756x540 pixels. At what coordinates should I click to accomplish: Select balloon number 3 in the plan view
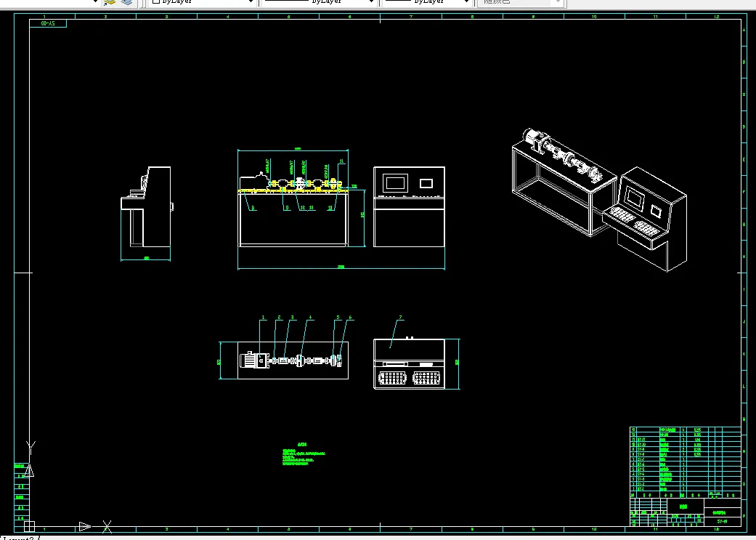coord(292,318)
